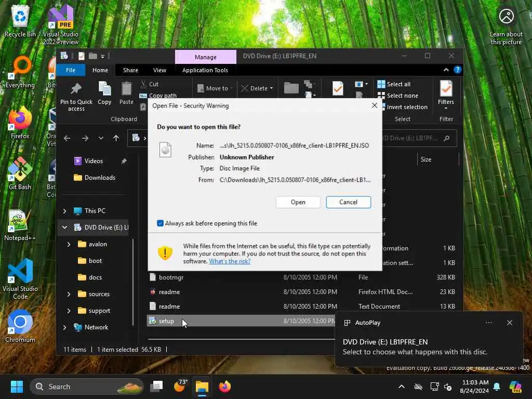
Task: Open Firefox from the taskbar
Action: click(224, 387)
